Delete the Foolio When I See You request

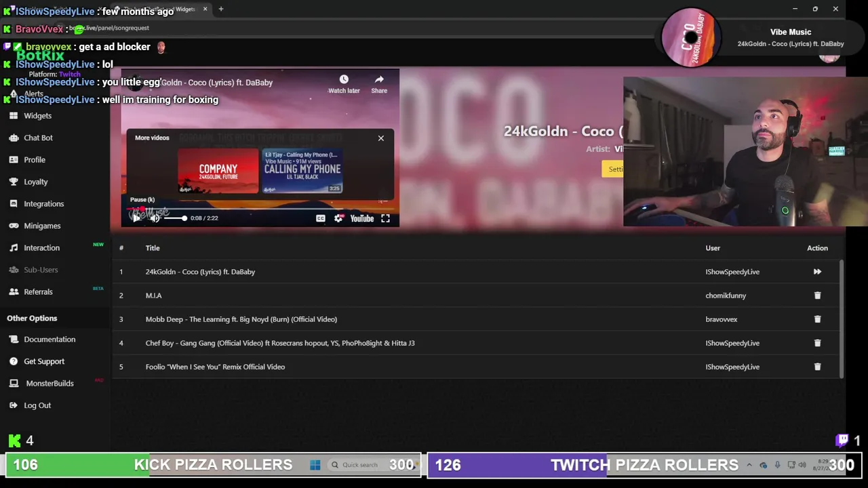(x=817, y=367)
